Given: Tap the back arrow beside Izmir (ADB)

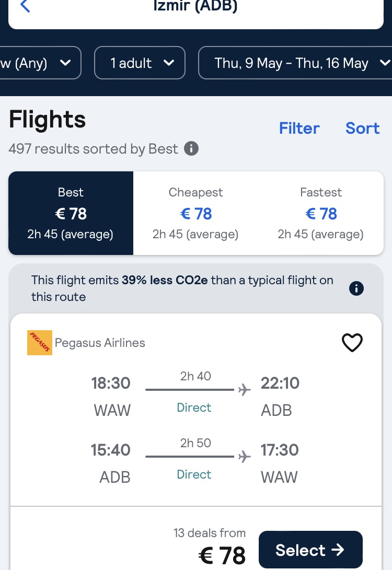Looking at the screenshot, I should (25, 6).
